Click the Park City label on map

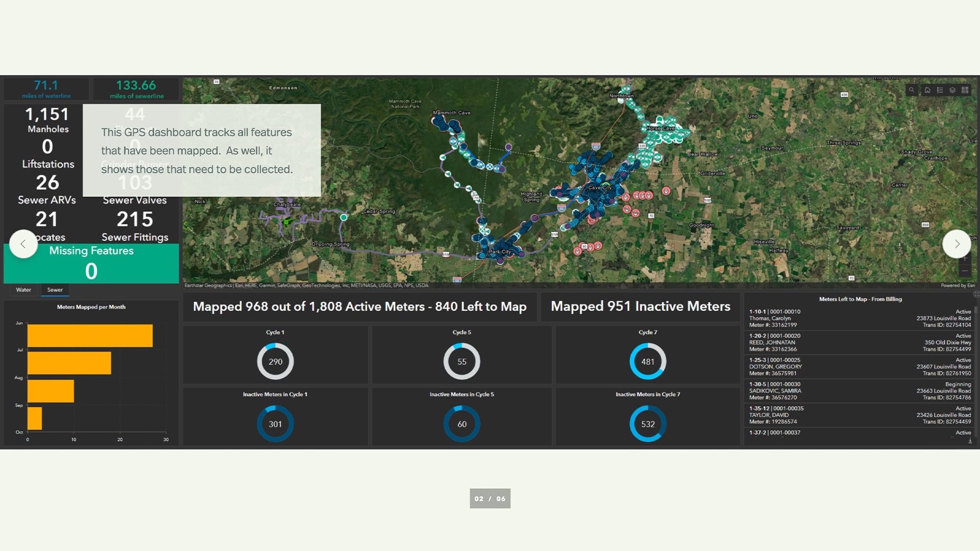click(x=500, y=252)
